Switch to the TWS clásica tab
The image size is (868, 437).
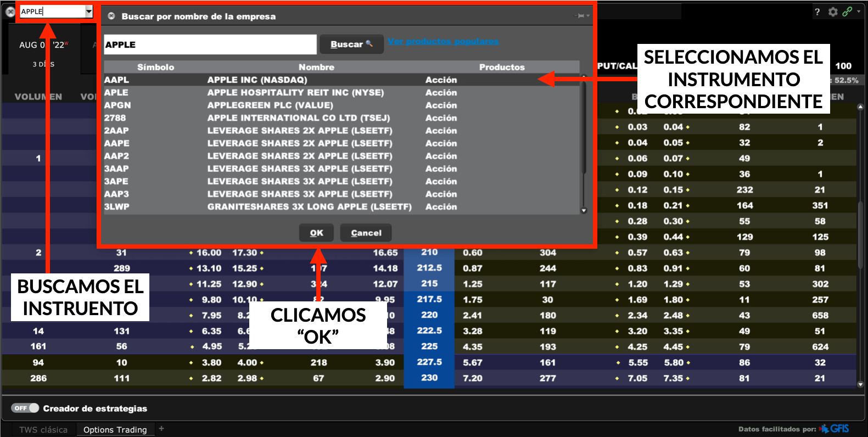tap(43, 429)
